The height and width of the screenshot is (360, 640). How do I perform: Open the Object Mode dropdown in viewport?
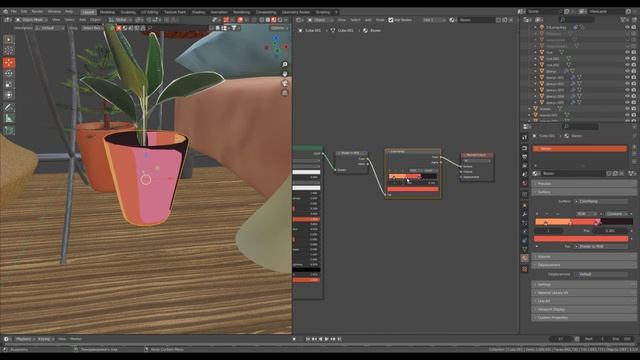pyautogui.click(x=31, y=20)
